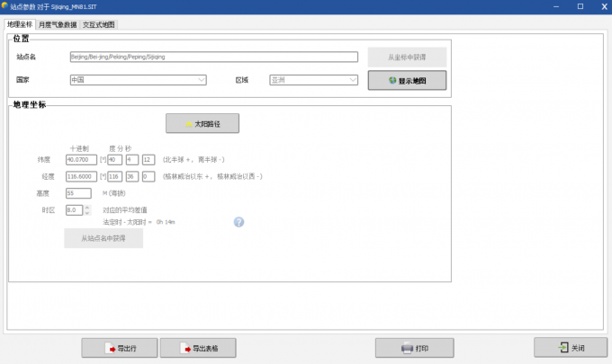Click the 导出行 export icon button
Viewport: 612px width, 364px height.
coord(120,348)
